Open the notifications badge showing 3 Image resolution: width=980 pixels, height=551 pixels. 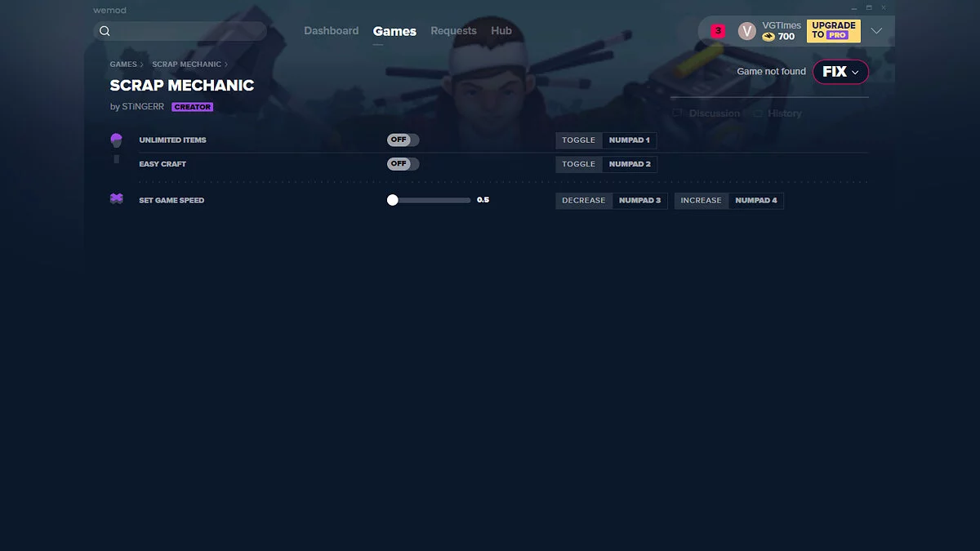pos(718,31)
